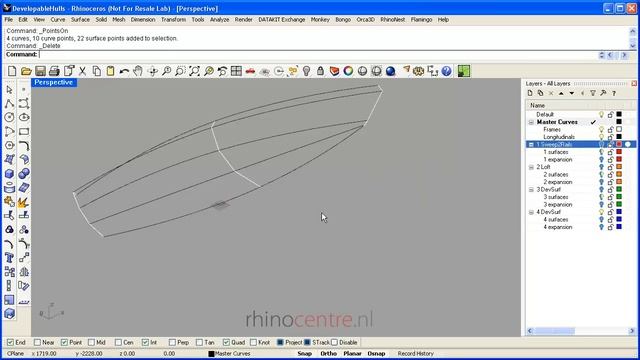The image size is (640, 360).
Task: Click the Paste clipboard icon
Action: click(x=110, y=71)
